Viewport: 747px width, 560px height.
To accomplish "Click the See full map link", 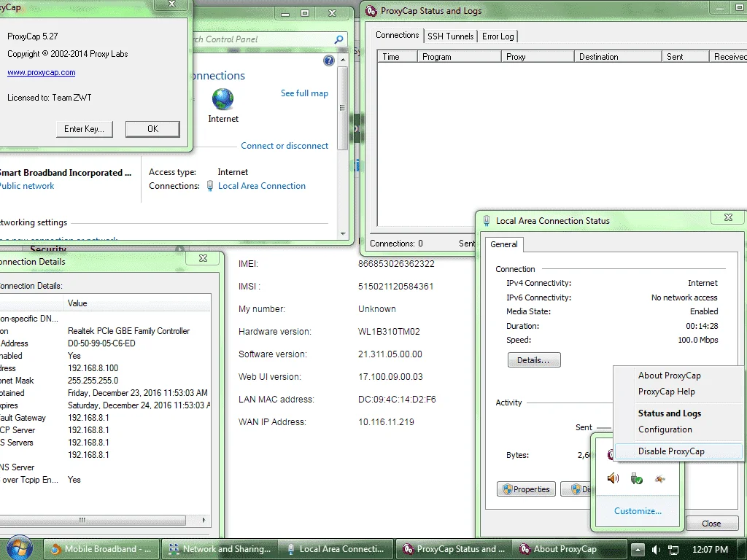I will (304, 93).
